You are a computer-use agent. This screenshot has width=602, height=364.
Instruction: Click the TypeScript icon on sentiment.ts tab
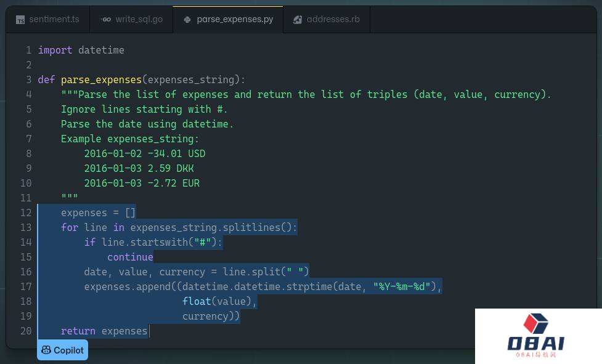pyautogui.click(x=20, y=20)
